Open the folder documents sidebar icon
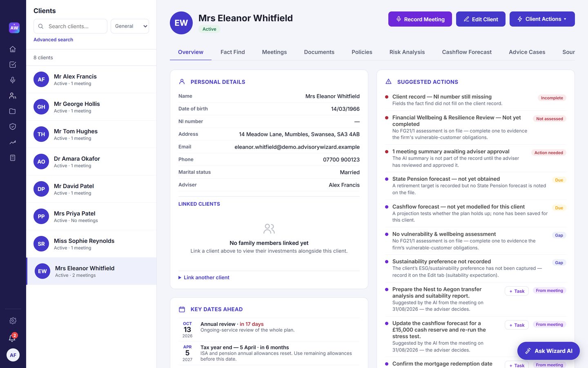 [13, 111]
